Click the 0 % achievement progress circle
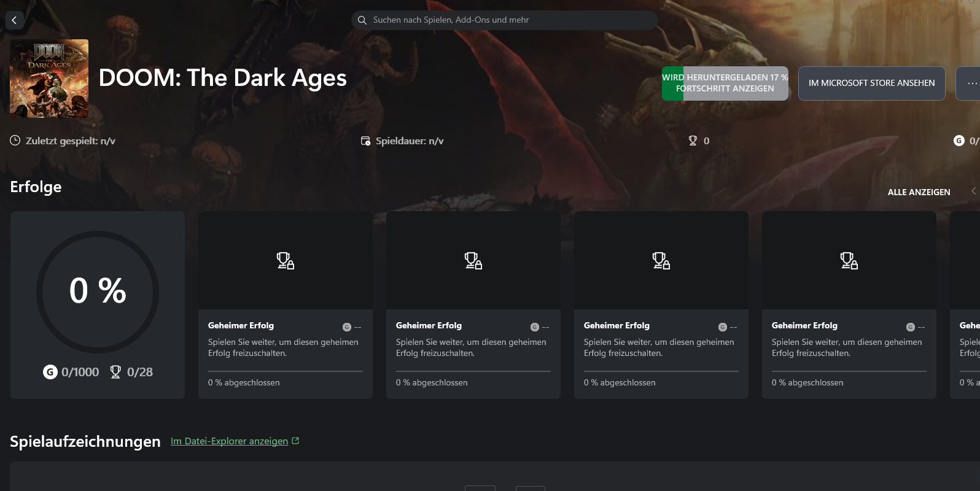Image resolution: width=980 pixels, height=491 pixels. tap(98, 292)
